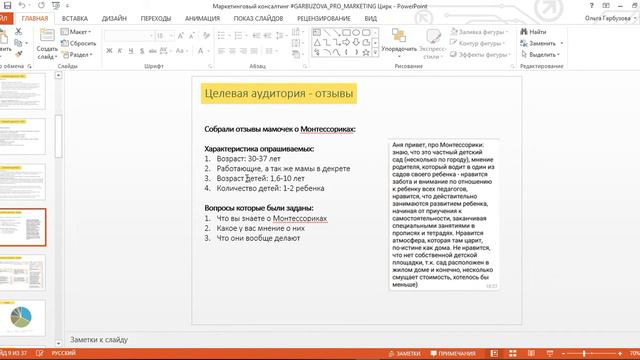
Task: Clear all text formatting
Action: pos(206,36)
